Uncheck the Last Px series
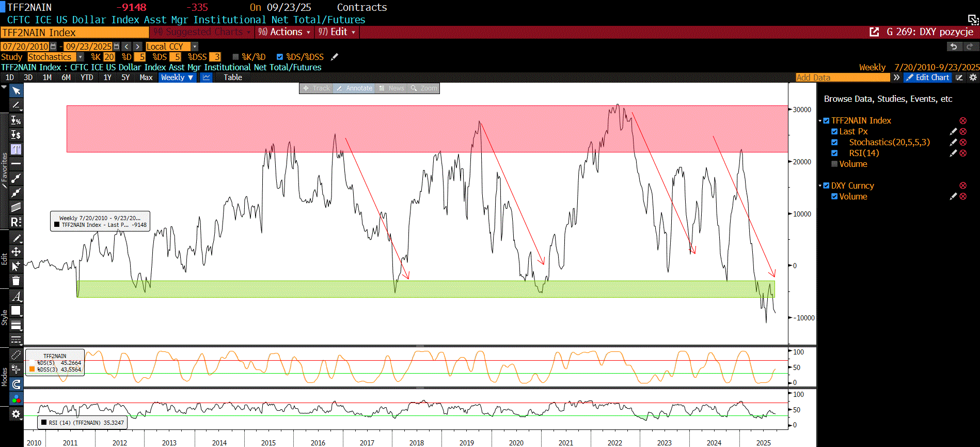 pos(834,131)
